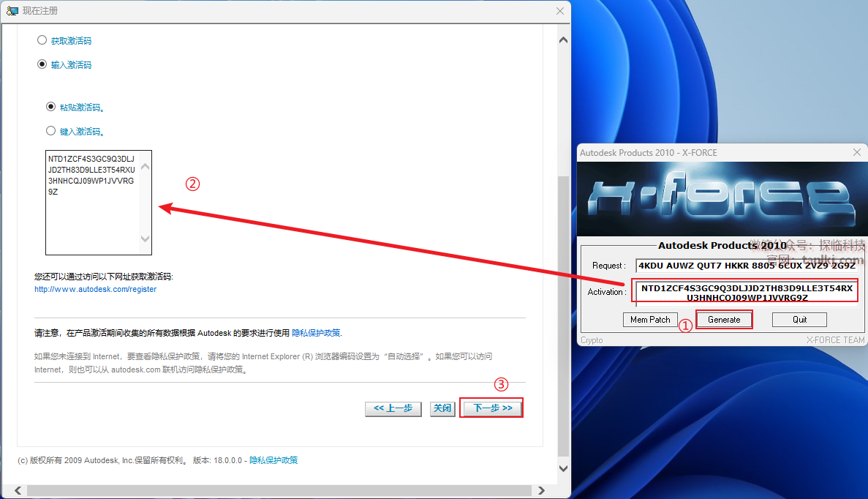Click the X-FORCE banner logo image
Viewport: 868px width, 499px height.
click(x=722, y=199)
